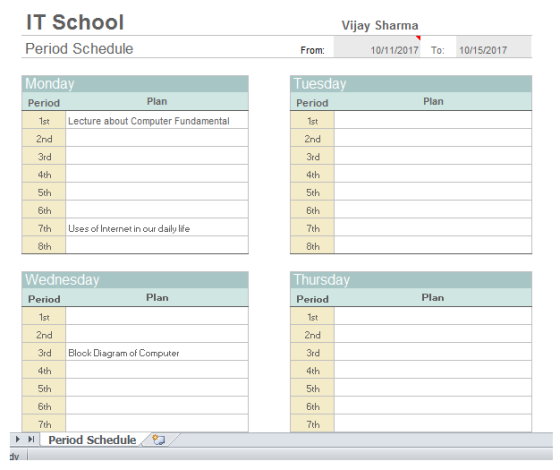
Task: Click Monday's 1st period label
Action: pos(44,120)
